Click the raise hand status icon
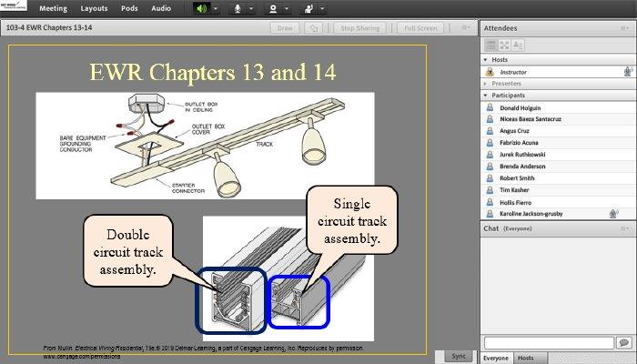 pos(308,8)
